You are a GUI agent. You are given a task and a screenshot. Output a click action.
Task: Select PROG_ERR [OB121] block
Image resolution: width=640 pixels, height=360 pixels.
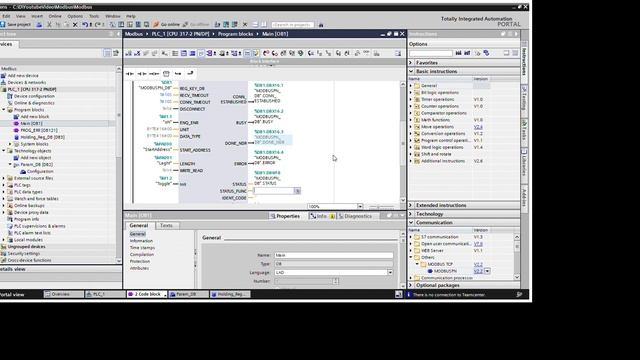[39, 130]
